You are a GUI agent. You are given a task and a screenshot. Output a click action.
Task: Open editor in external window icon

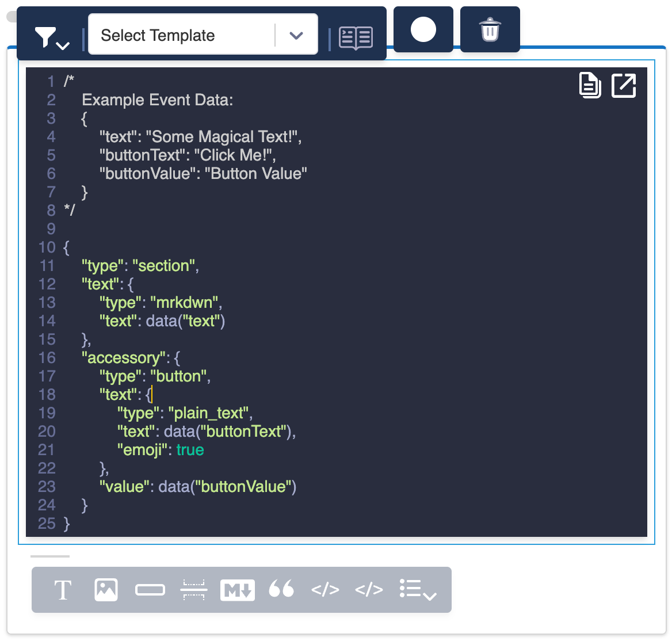coord(623,85)
